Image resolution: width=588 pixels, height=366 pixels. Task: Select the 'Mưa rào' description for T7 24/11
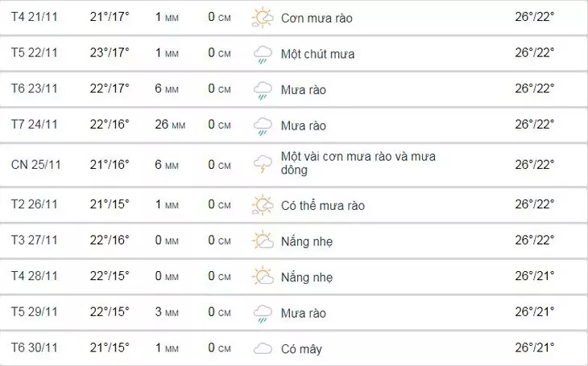point(303,125)
